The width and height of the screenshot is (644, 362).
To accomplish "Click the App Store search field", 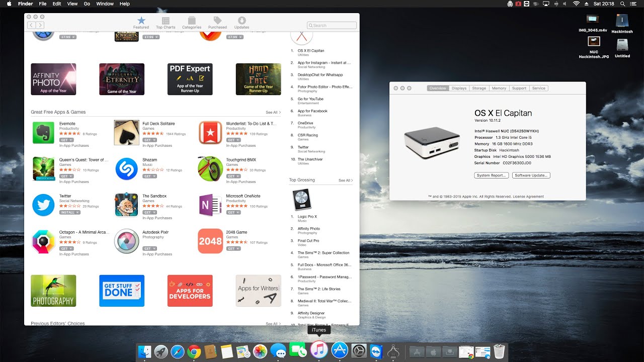I will [x=332, y=25].
